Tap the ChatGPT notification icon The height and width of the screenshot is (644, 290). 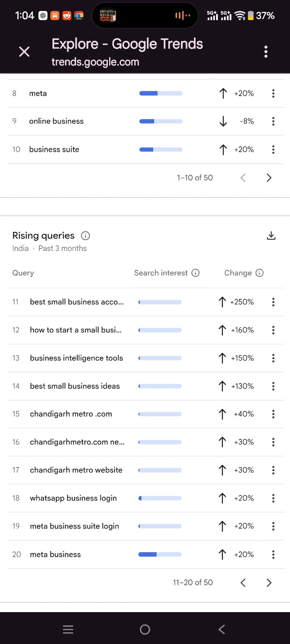point(43,16)
